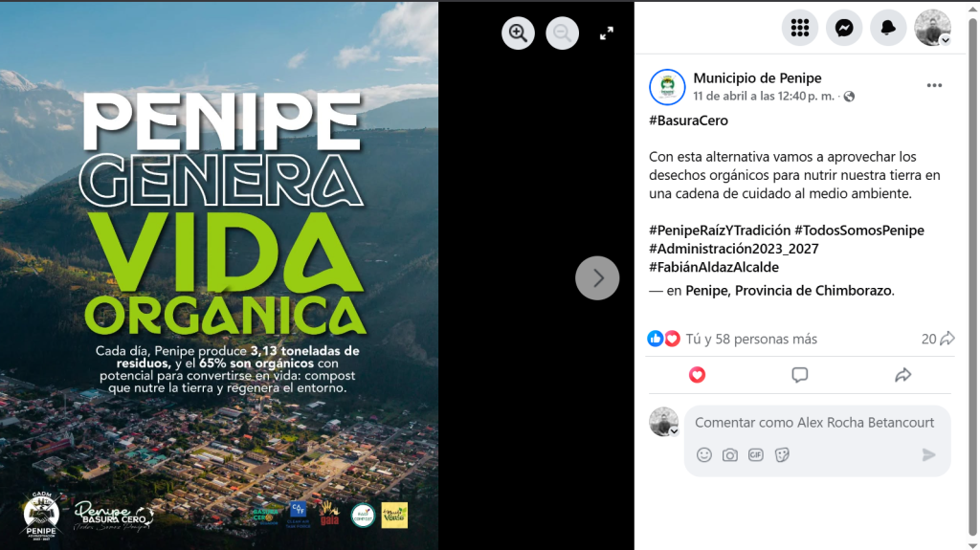Open the comment icon on the post
Screen dimensions: 980x550
799,375
